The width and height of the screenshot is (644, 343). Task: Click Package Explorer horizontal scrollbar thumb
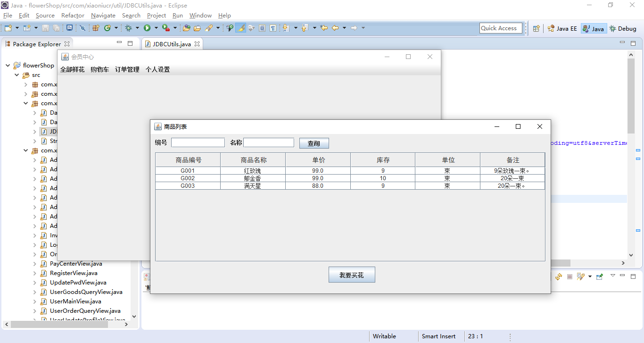coord(59,325)
